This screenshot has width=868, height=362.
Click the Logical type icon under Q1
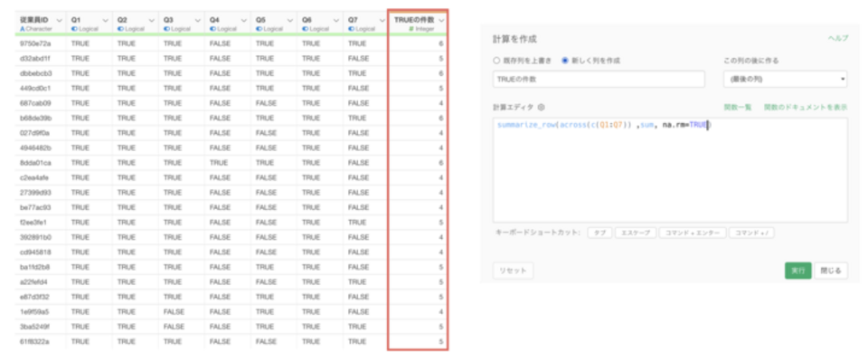click(x=73, y=29)
